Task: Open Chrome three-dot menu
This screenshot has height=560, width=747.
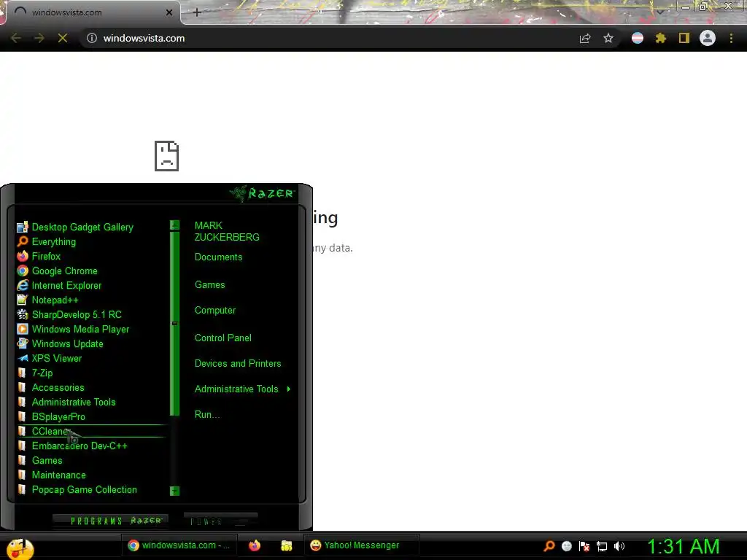Action: 731,38
